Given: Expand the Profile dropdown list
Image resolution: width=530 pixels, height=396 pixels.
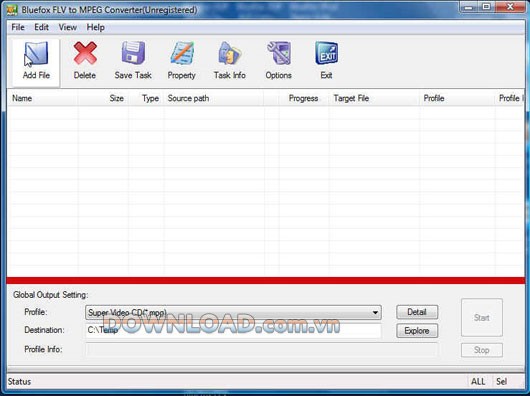Looking at the screenshot, I should [x=375, y=313].
